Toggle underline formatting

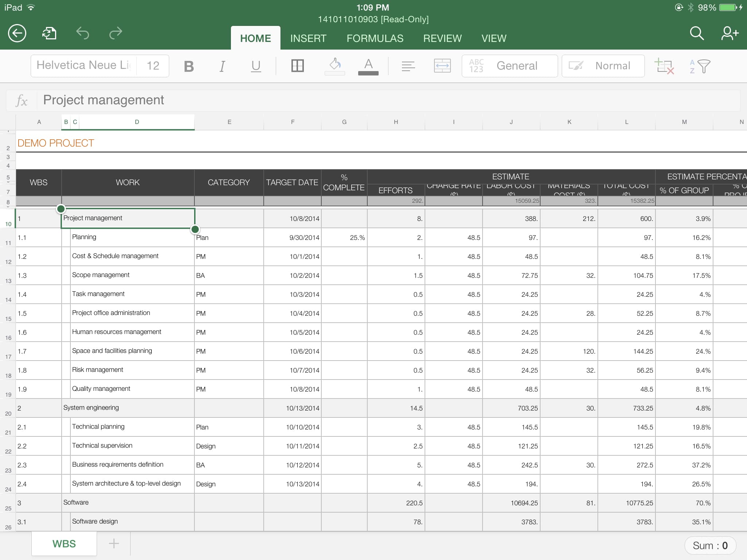click(x=256, y=66)
